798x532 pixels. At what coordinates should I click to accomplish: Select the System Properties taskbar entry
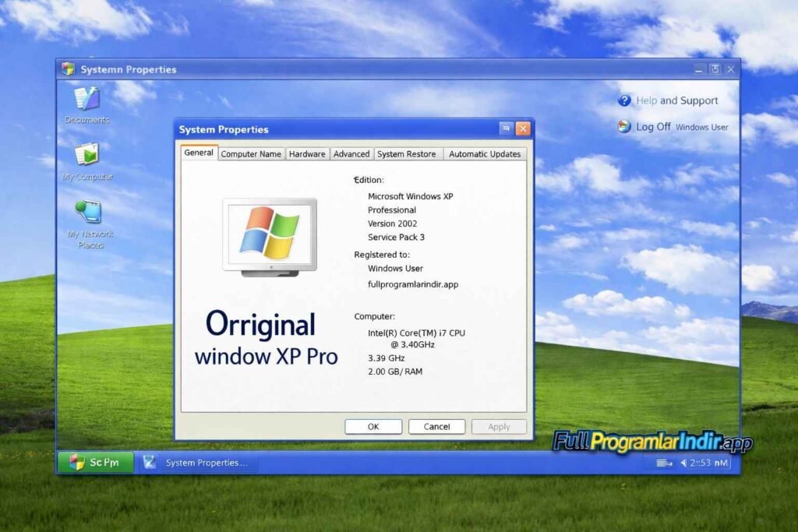click(x=199, y=462)
